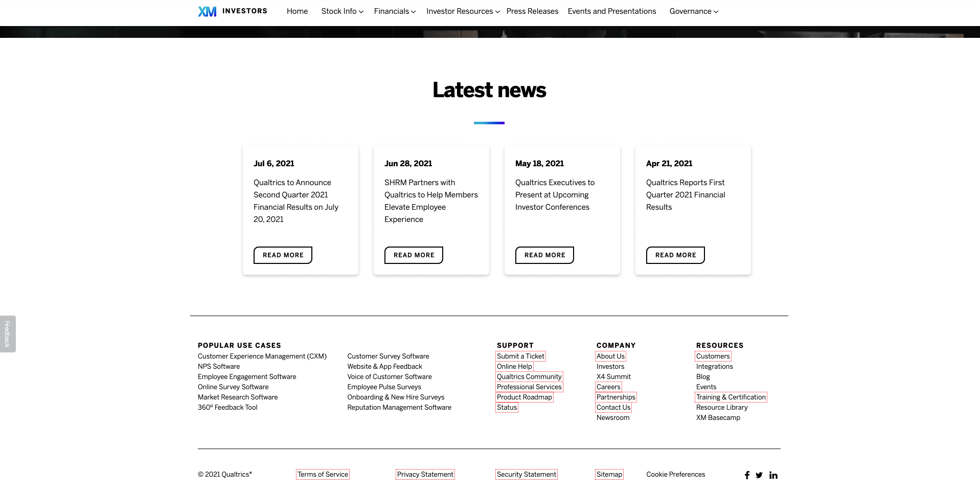Open Privacy Statement link
The height and width of the screenshot is (490, 980).
[425, 475]
